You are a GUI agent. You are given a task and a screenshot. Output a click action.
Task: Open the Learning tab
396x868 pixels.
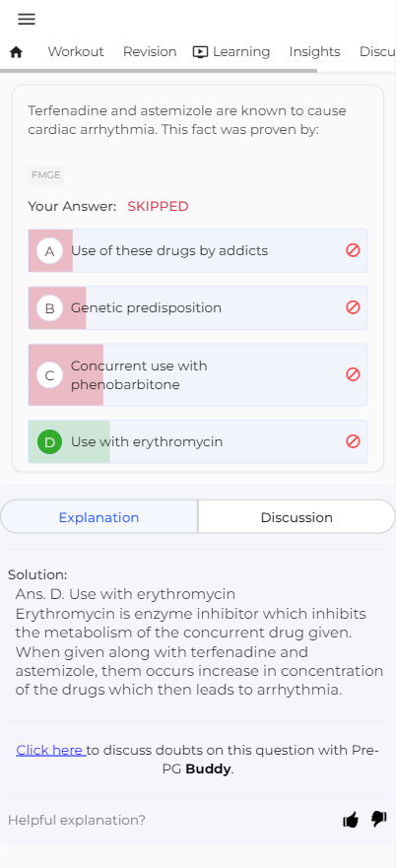[231, 51]
